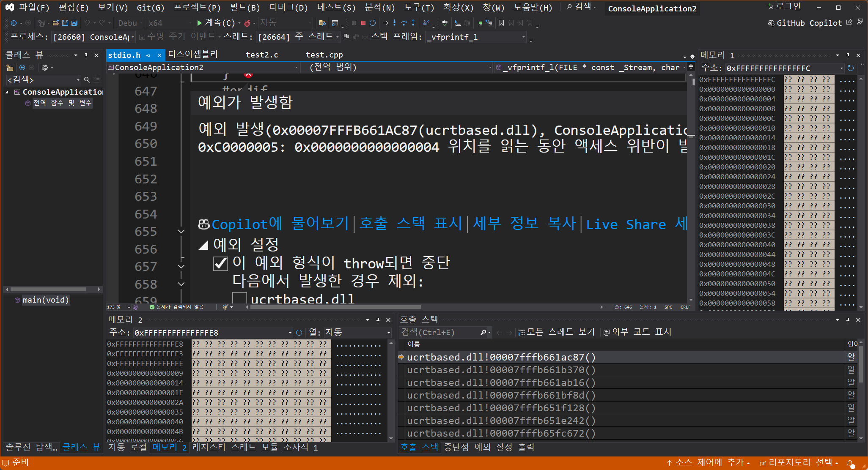Viewport: 868px width, 470px height.
Task: Click Class View horizontal scrollbar
Action: coord(53,290)
